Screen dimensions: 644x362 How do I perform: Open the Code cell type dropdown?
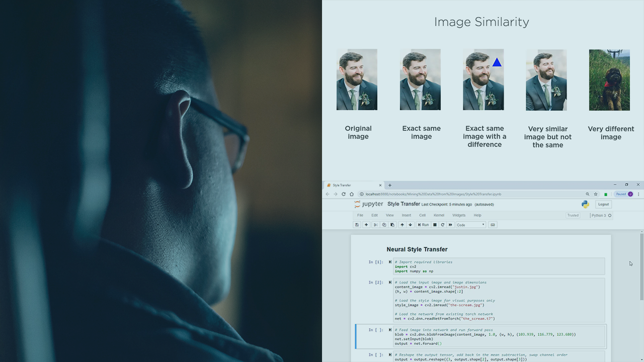point(470,225)
